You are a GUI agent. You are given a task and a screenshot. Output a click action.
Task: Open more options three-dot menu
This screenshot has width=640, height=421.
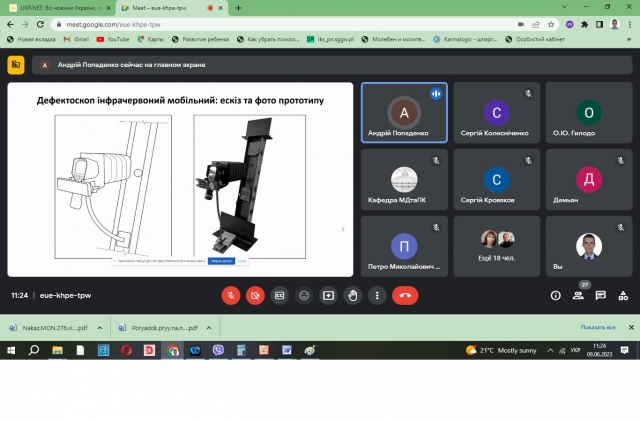(x=376, y=295)
